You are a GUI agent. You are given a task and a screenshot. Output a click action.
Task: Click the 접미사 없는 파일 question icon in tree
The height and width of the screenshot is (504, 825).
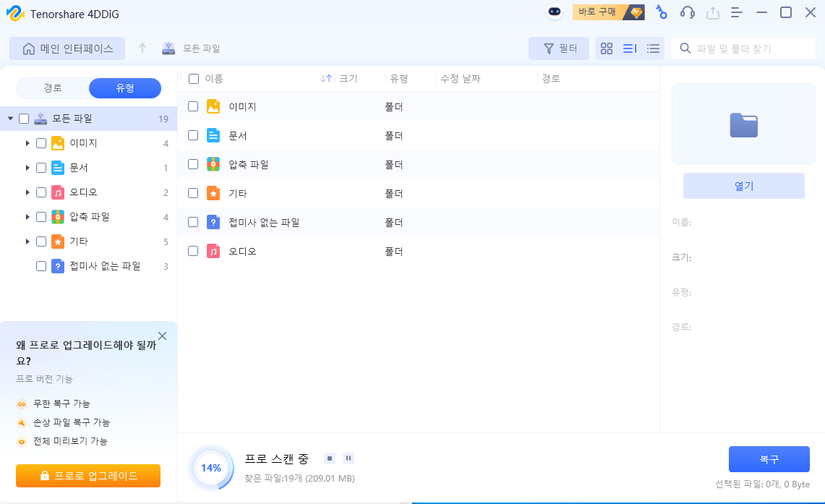pyautogui.click(x=58, y=266)
